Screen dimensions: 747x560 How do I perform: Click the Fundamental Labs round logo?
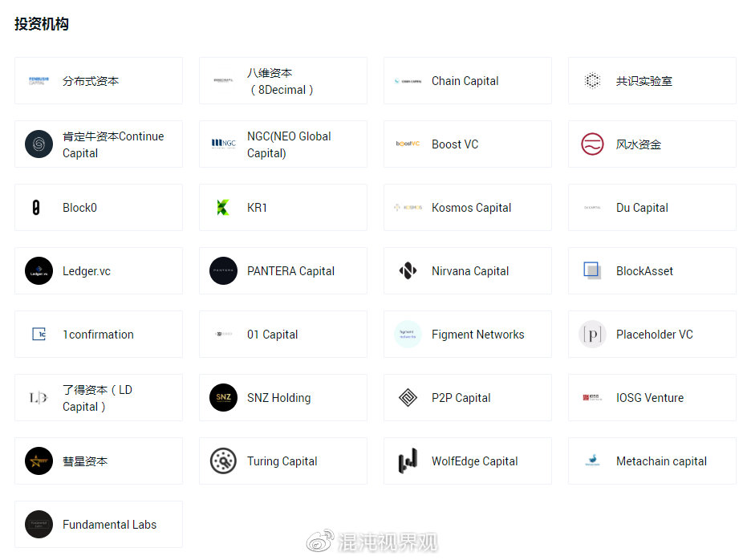(39, 524)
